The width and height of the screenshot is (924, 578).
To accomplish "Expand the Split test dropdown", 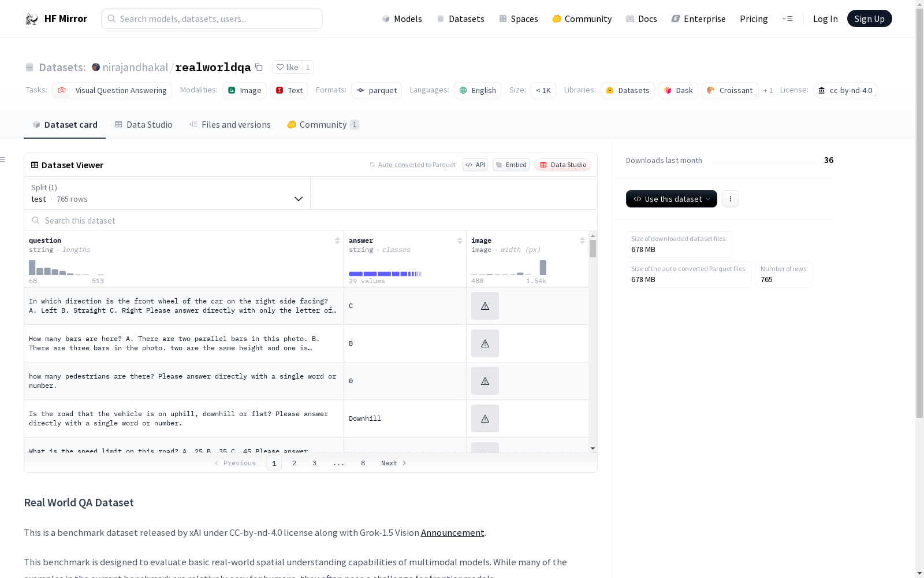I will [167, 193].
